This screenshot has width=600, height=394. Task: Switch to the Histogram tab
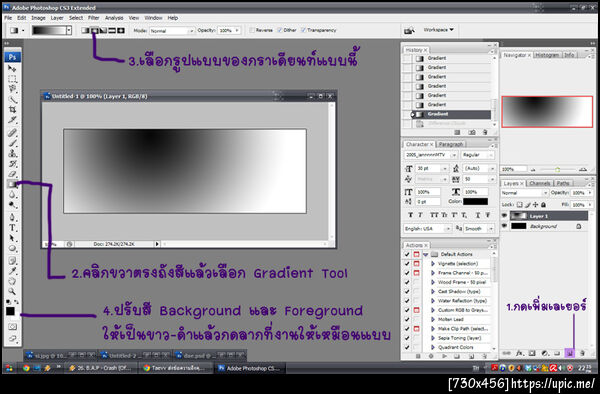click(x=547, y=55)
